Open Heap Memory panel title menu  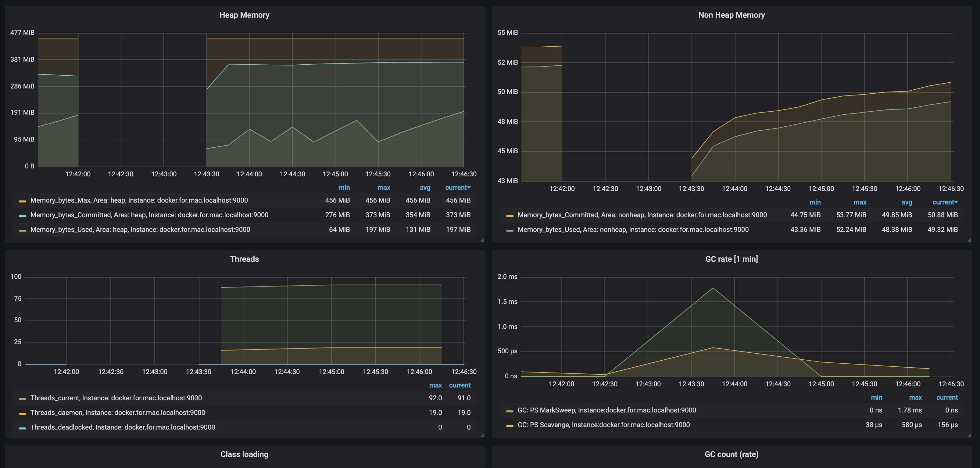pos(244,15)
